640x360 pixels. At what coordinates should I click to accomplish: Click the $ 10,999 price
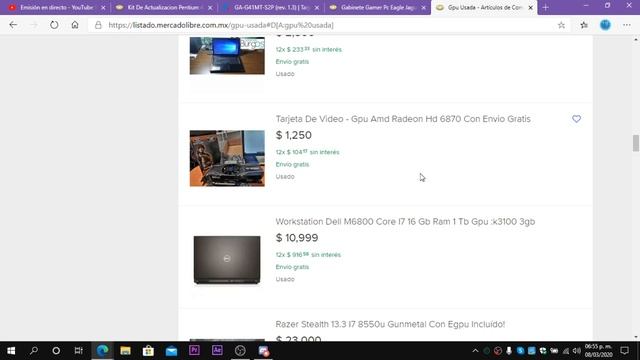[297, 238]
